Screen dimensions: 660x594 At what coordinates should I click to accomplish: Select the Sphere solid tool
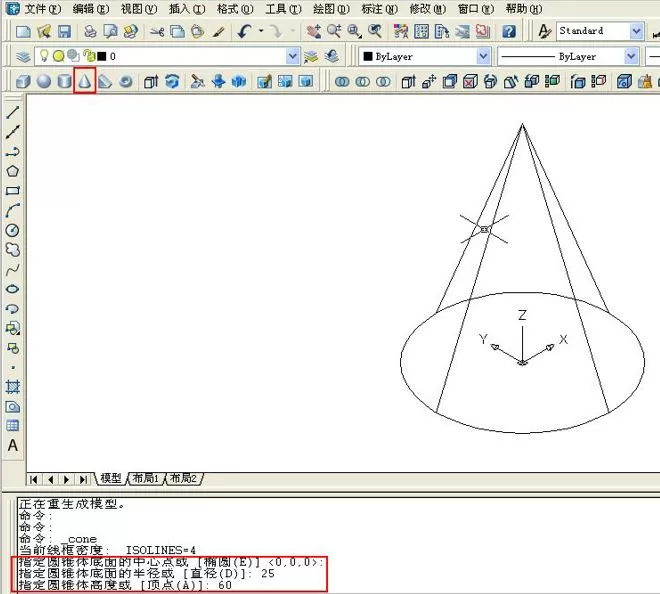tap(44, 81)
